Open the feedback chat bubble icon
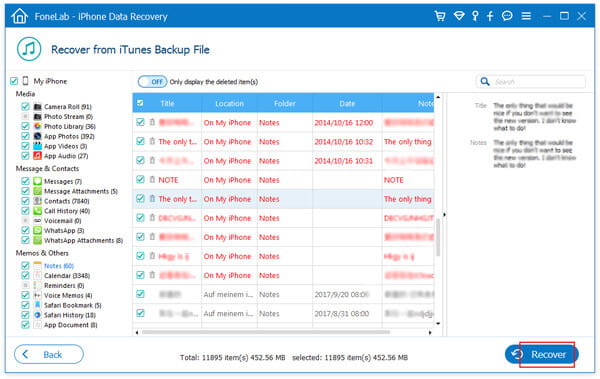Image resolution: width=600 pixels, height=379 pixels. (x=507, y=16)
